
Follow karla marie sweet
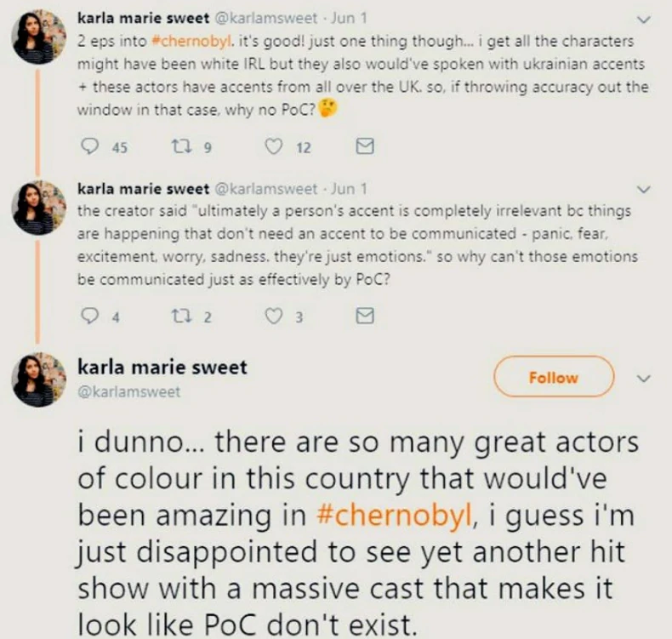(553, 377)
